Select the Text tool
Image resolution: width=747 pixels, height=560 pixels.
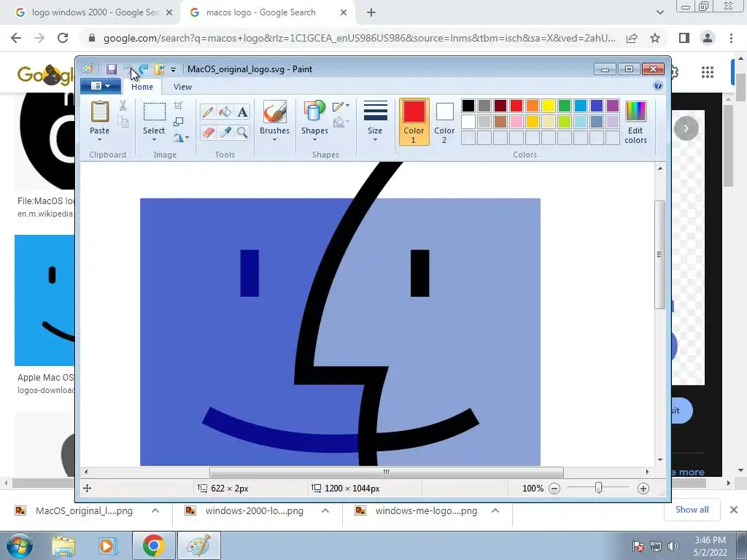click(242, 112)
